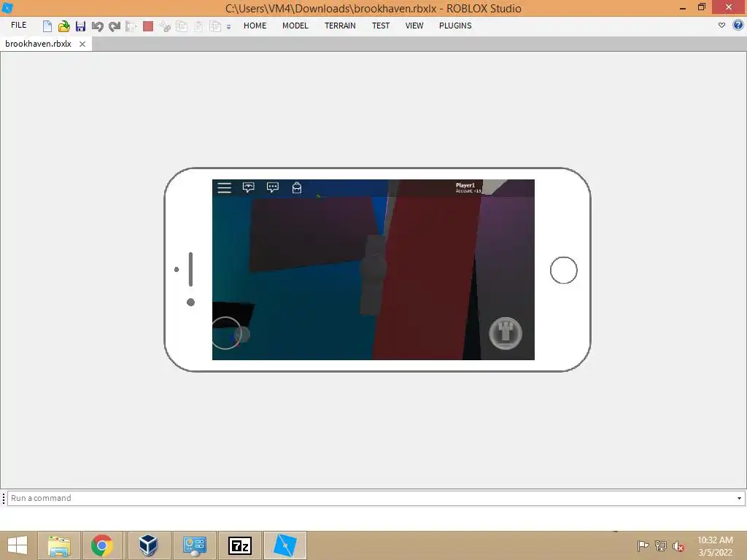Click the Save floppy disk icon
Viewport: 747px width, 560px height.
click(80, 26)
